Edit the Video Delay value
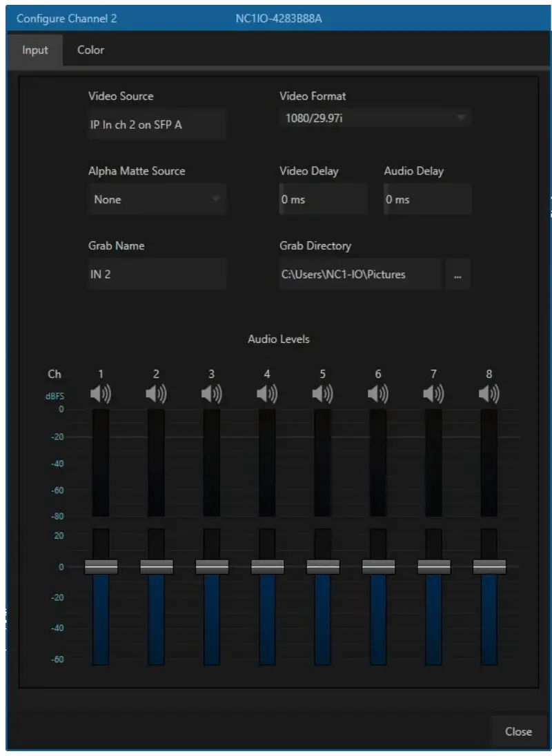 pos(323,199)
